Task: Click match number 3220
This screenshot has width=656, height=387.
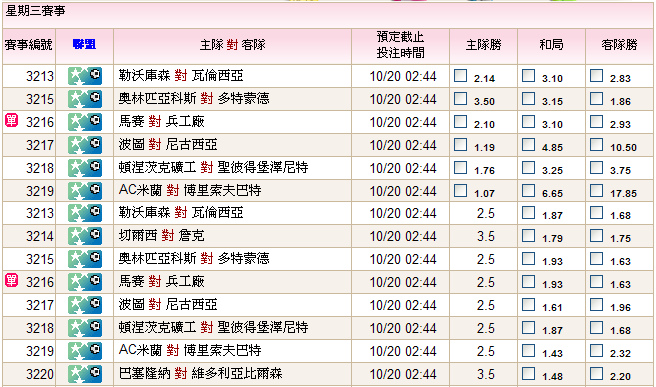Action: pos(40,374)
